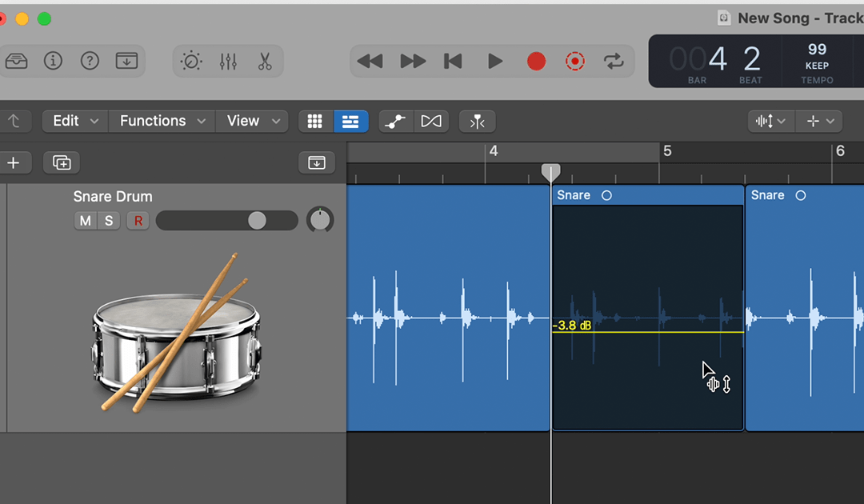Screen dimensions: 864x504
Task: Open the Functions dropdown
Action: (161, 121)
